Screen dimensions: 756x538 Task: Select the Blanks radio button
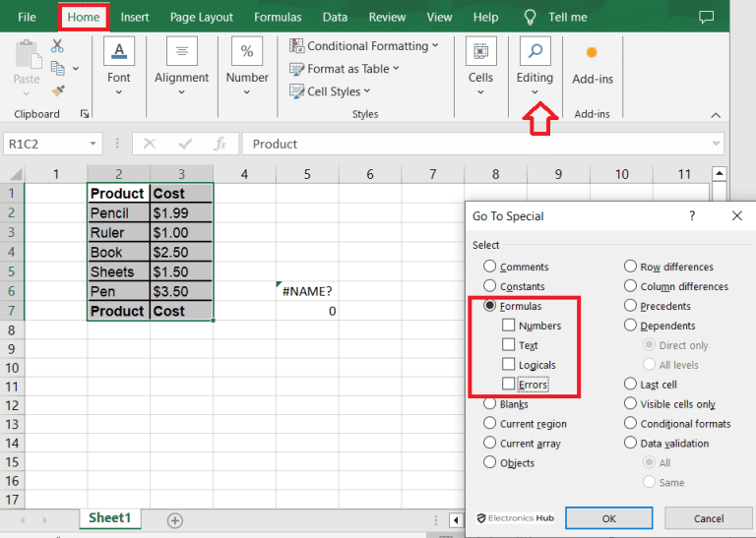click(x=489, y=404)
